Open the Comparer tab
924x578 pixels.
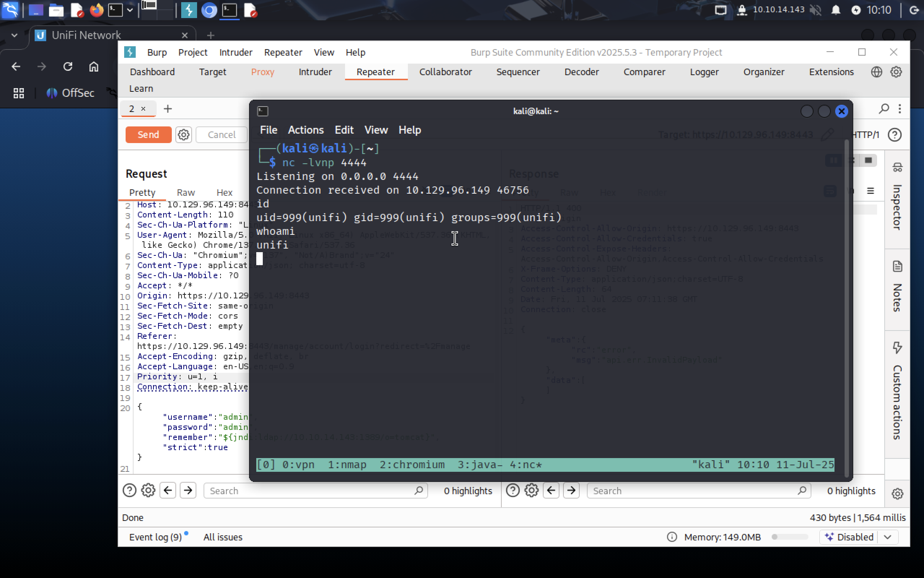click(x=644, y=72)
